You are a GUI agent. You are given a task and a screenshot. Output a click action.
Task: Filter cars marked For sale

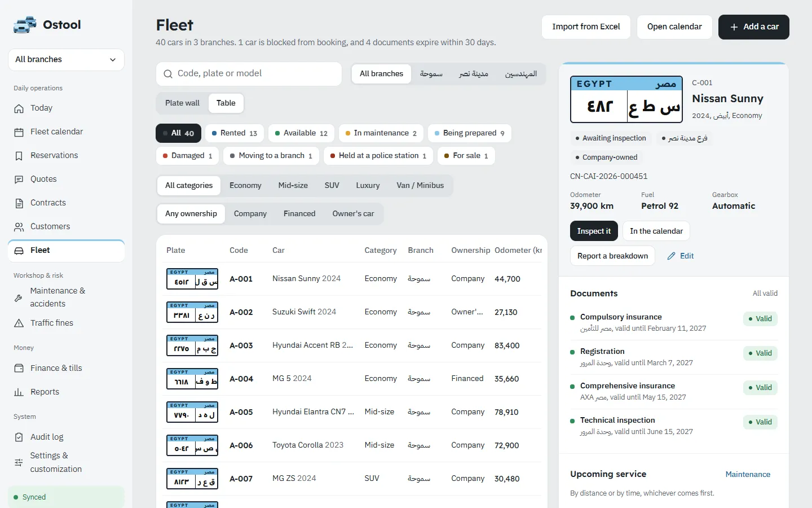click(x=466, y=156)
